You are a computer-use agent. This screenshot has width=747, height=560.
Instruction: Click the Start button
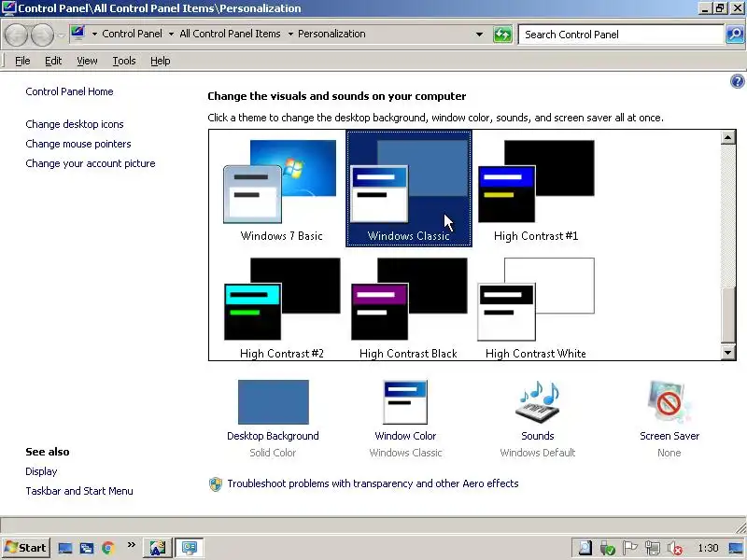point(26,548)
